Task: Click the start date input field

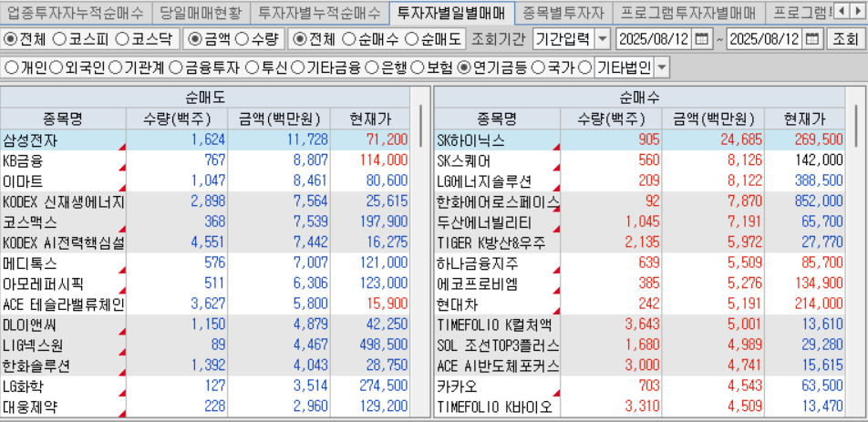Action: (x=655, y=39)
